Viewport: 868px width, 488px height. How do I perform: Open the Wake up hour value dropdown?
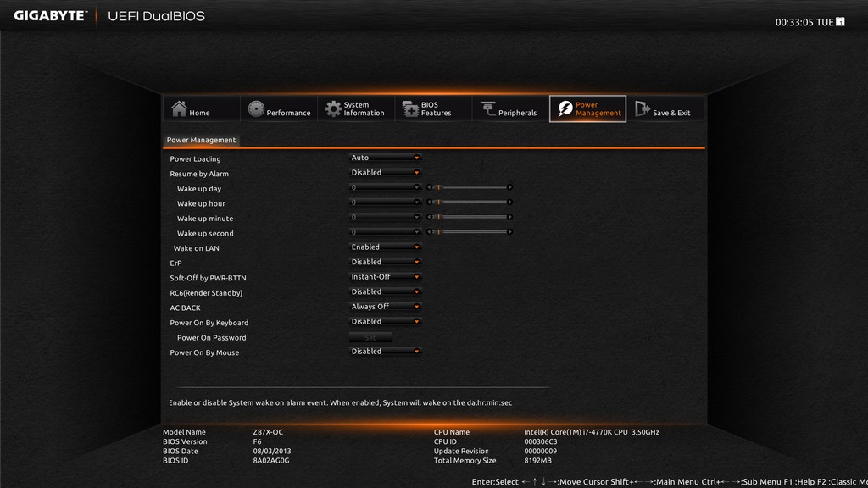click(x=386, y=202)
